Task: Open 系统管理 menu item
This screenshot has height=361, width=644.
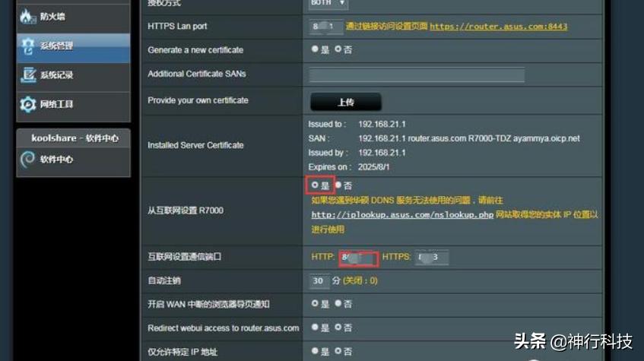Action: click(73, 48)
